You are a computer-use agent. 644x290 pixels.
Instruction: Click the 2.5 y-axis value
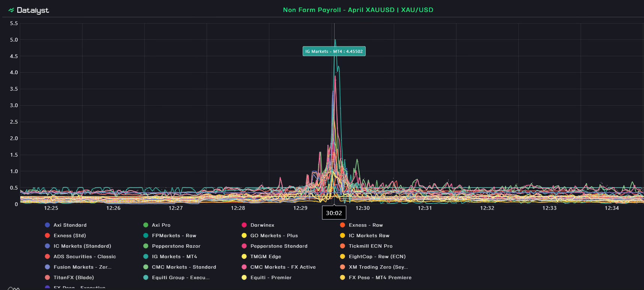click(x=14, y=122)
